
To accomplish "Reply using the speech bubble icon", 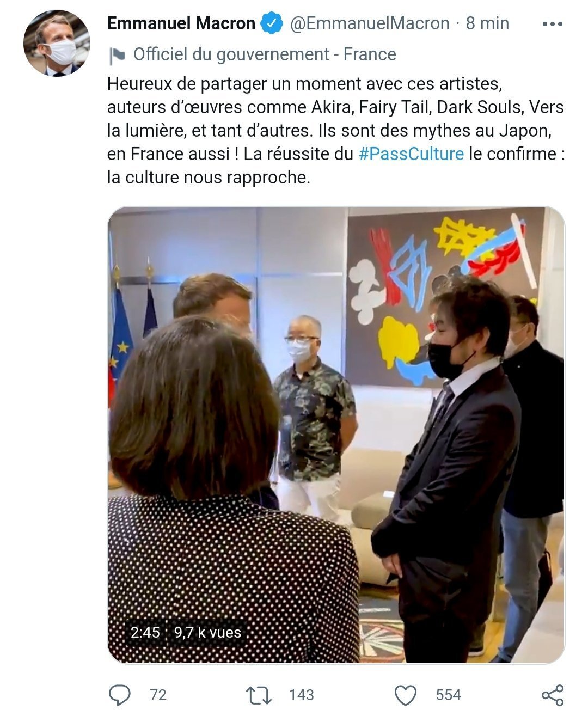I will (x=120, y=695).
